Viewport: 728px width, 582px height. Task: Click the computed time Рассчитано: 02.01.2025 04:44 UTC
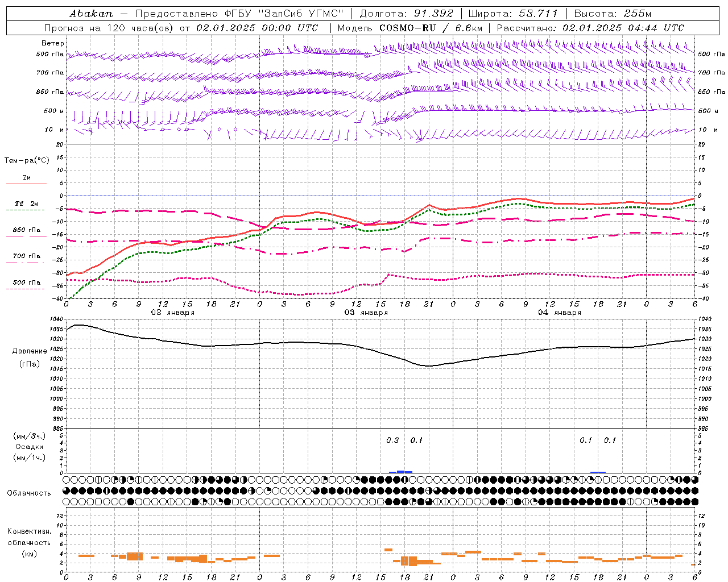[590, 28]
